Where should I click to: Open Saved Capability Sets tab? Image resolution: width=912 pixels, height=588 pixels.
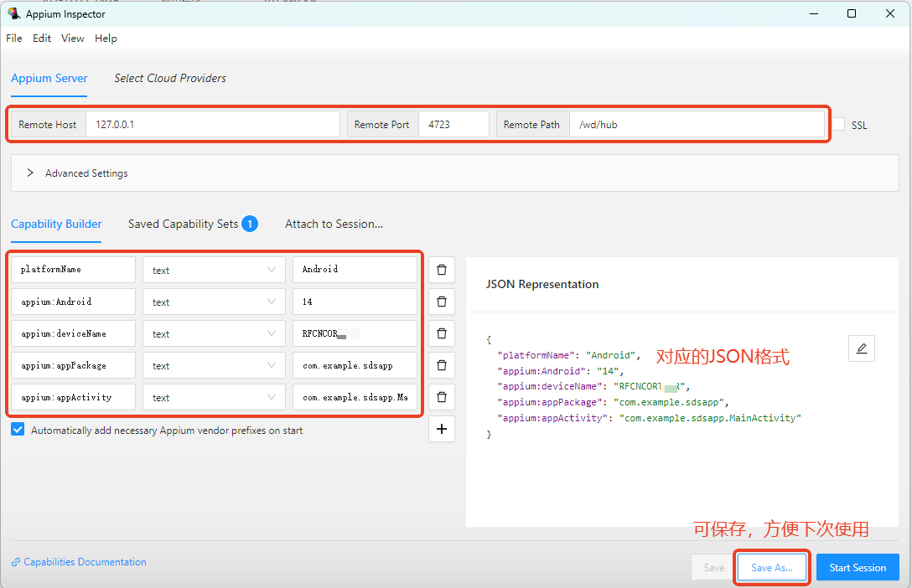click(193, 224)
